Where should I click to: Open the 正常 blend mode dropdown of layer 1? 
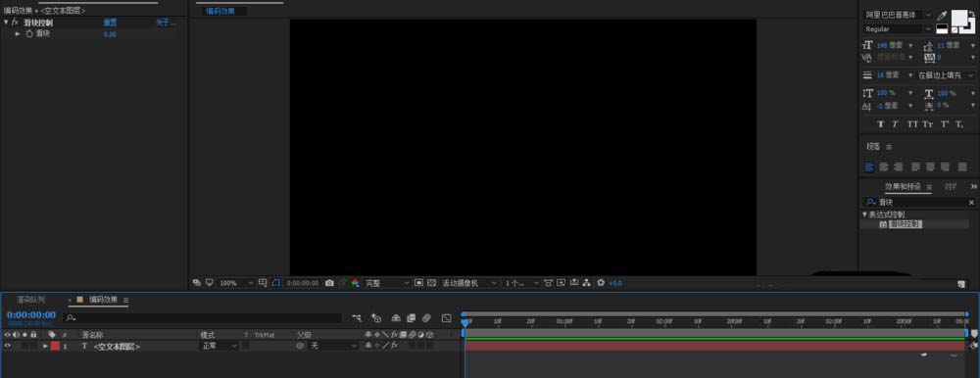[x=219, y=346]
